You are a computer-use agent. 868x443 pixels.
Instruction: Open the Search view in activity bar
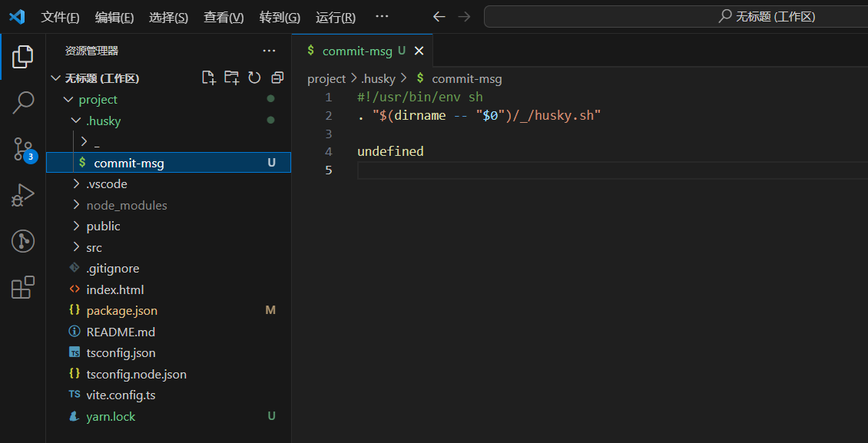(x=23, y=103)
